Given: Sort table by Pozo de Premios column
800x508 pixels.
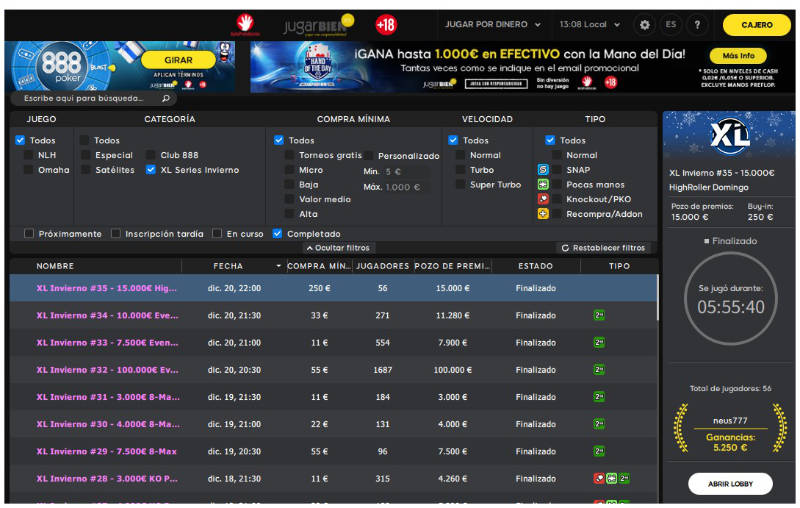Looking at the screenshot, I should point(452,266).
